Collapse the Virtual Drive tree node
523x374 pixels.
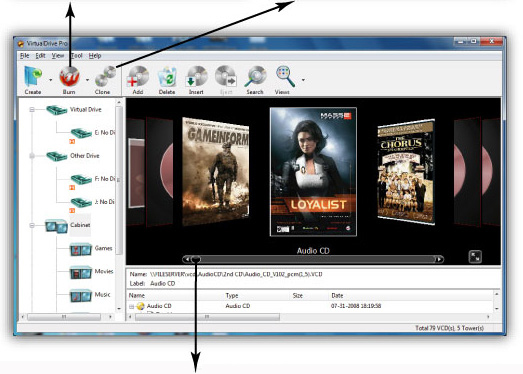point(32,109)
